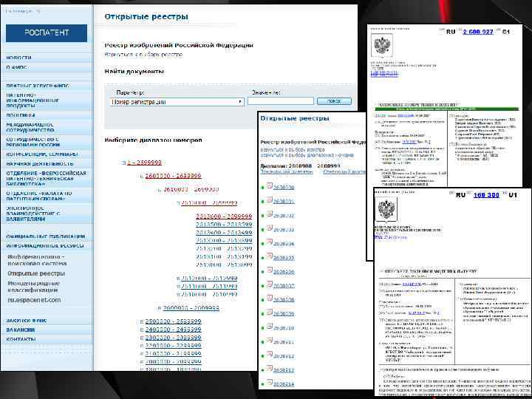Collapse the 2600000 - 2699999 range node

coord(142,177)
